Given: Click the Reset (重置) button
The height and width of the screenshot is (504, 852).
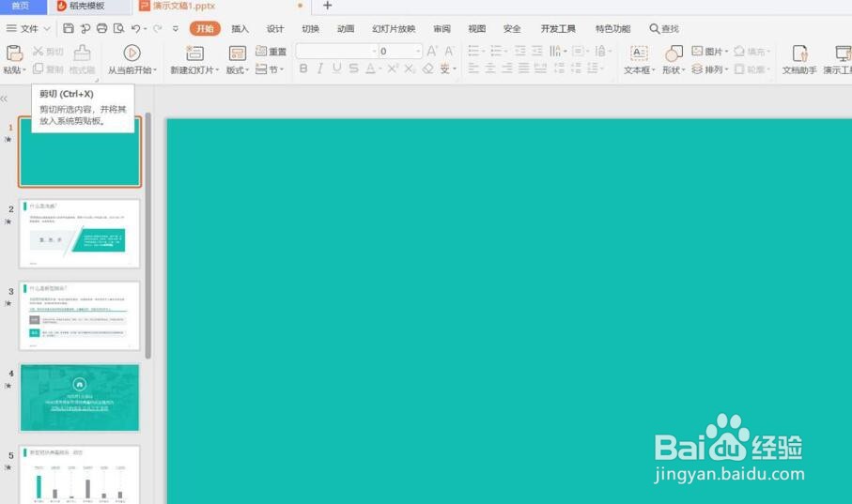Looking at the screenshot, I should coord(271,51).
